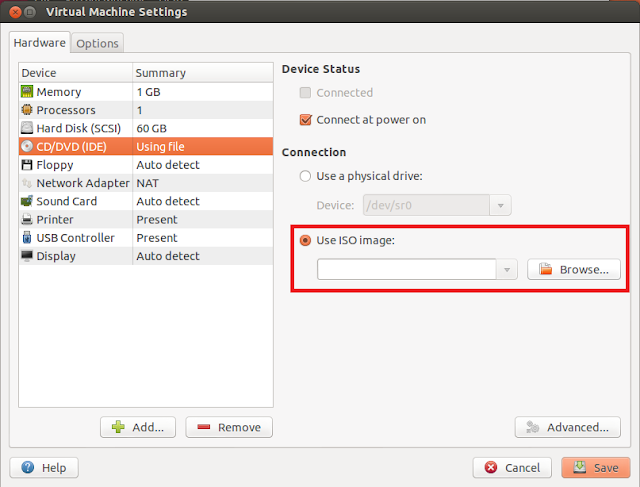Click inside the ISO image path field

407,269
